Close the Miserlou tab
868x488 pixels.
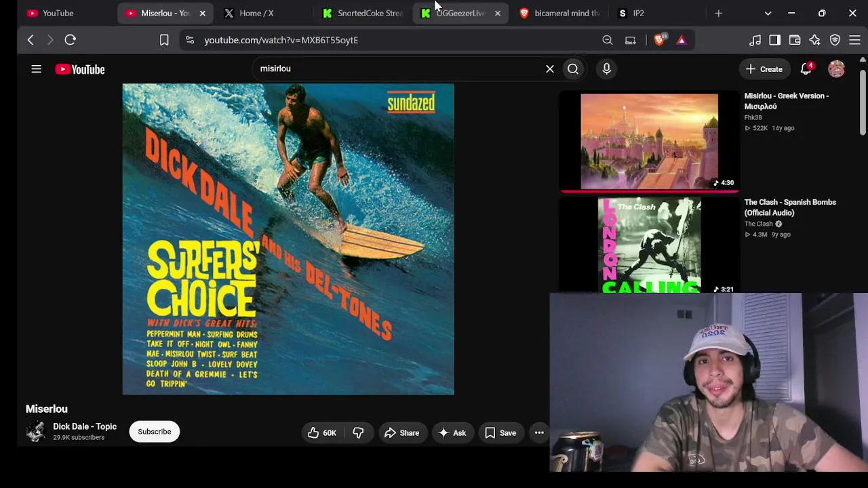(x=202, y=13)
